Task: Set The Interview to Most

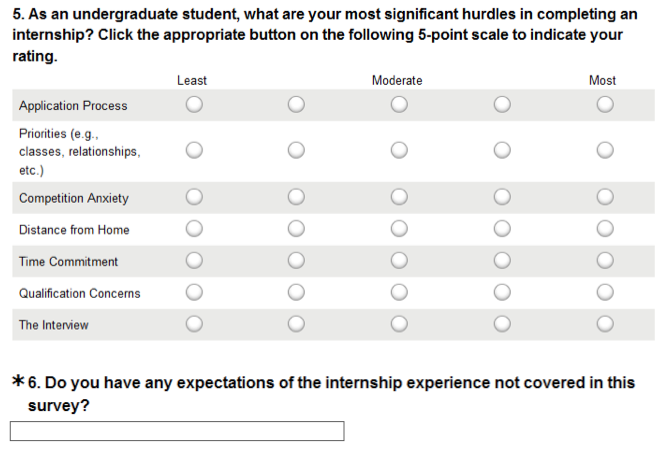Action: tap(605, 325)
